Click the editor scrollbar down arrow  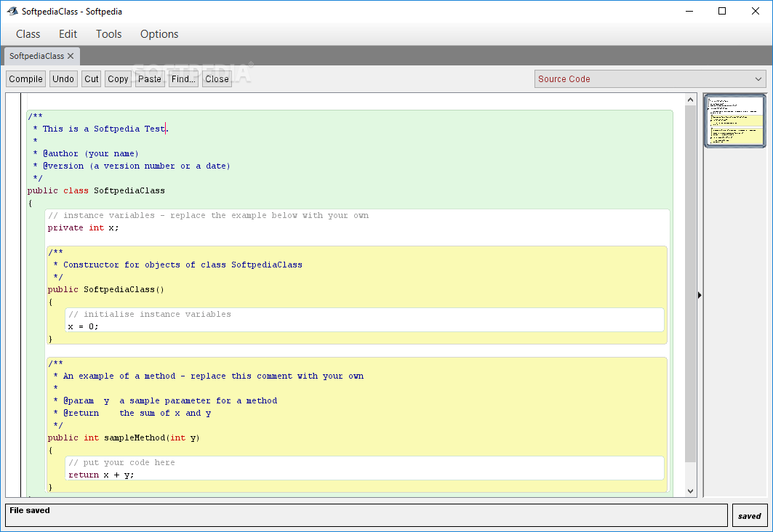[690, 491]
